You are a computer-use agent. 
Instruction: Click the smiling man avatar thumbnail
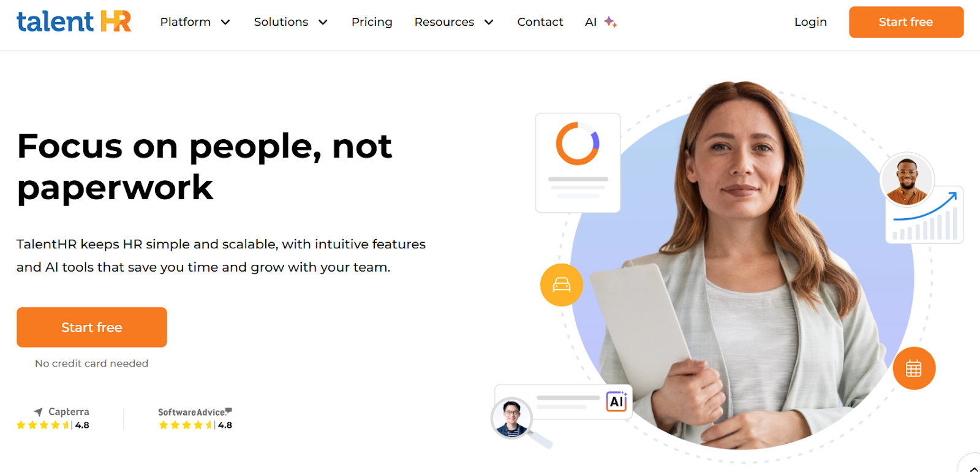point(907,180)
